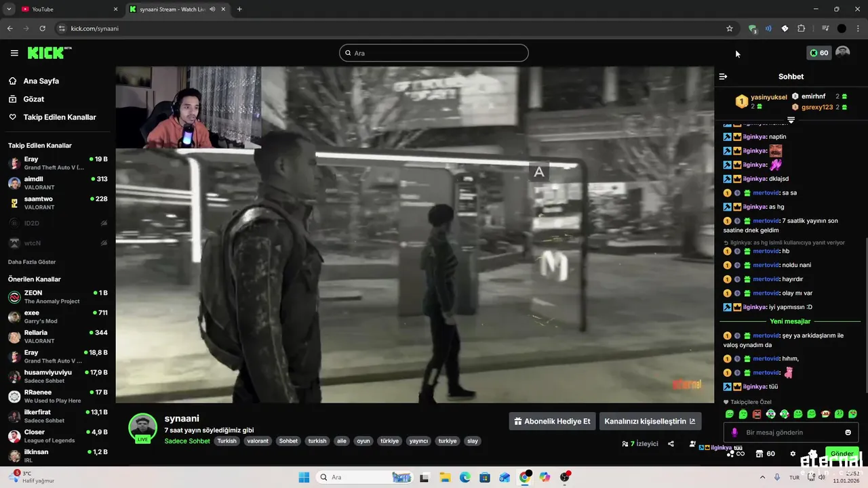Click the KICK logo
The height and width of the screenshot is (488, 868).
tap(50, 53)
